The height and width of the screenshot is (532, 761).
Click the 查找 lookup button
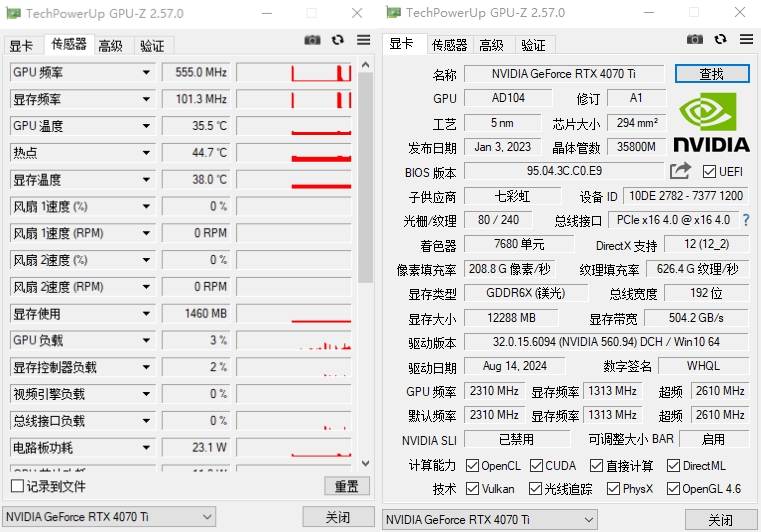[712, 74]
